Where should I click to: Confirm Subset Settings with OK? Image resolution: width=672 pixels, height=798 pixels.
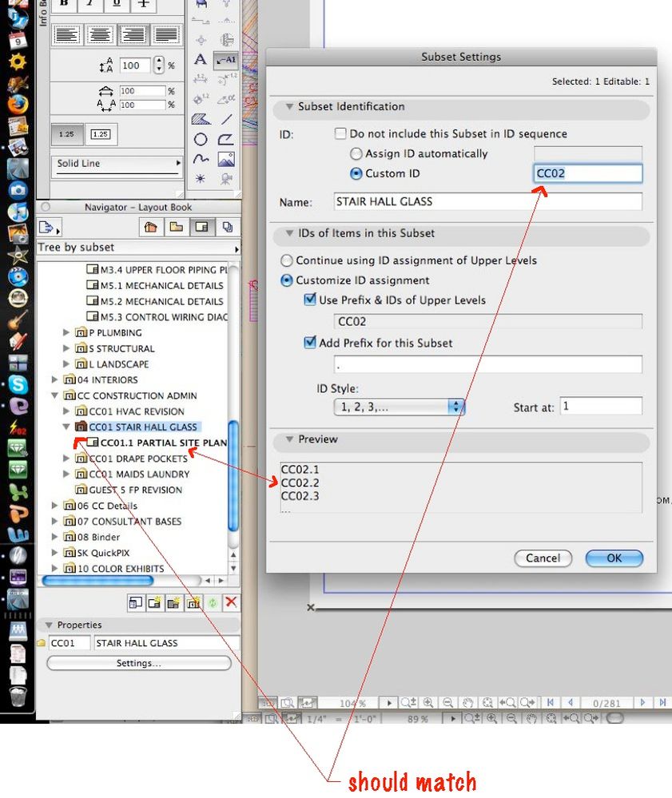614,558
